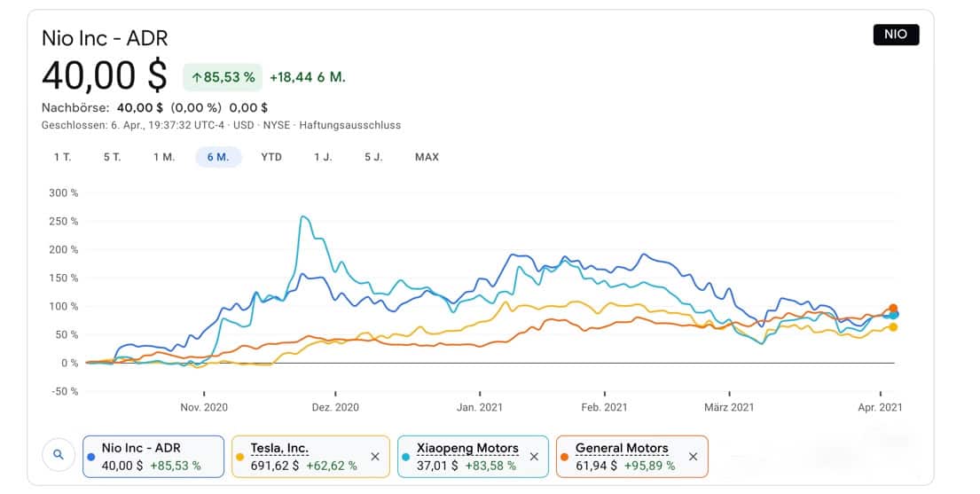980x494 pixels.
Task: Click the blue Nio legend dot
Action: 92,457
